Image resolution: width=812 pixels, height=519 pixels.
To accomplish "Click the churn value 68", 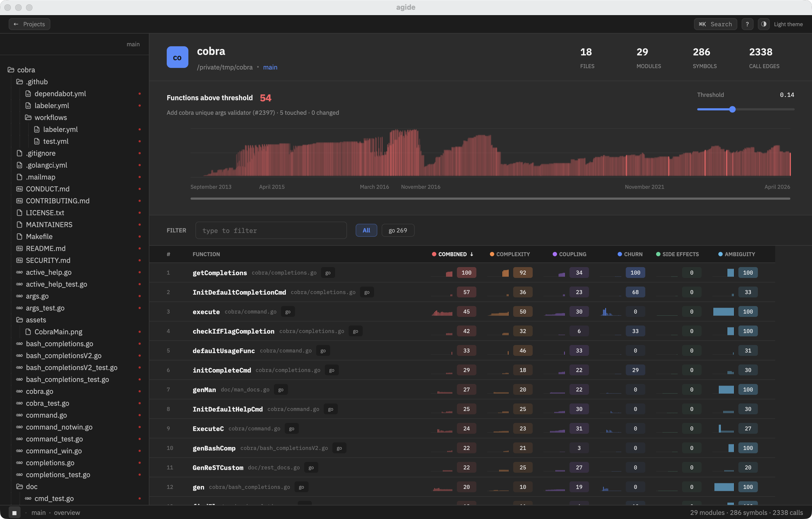I will coord(635,292).
